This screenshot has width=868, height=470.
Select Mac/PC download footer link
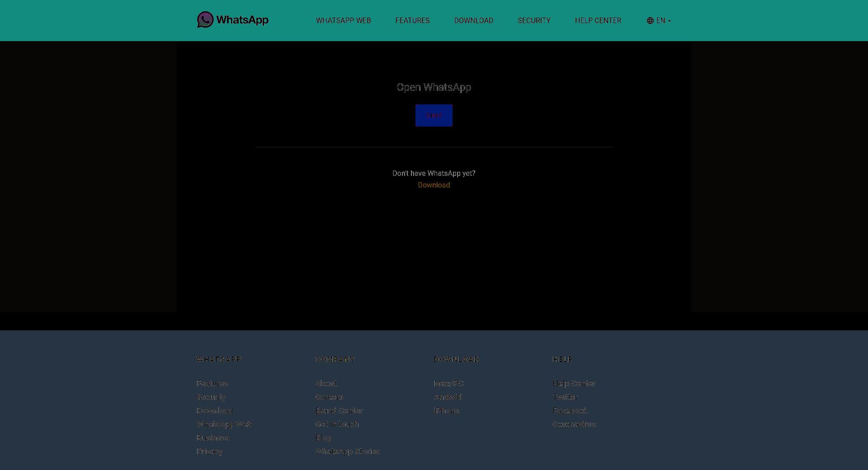pyautogui.click(x=449, y=383)
